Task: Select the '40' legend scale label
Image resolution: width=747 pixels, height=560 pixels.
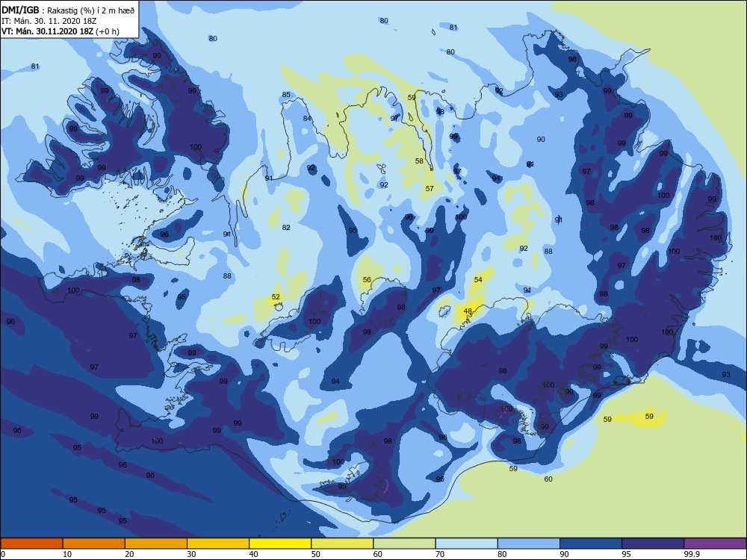Action: 254,554
